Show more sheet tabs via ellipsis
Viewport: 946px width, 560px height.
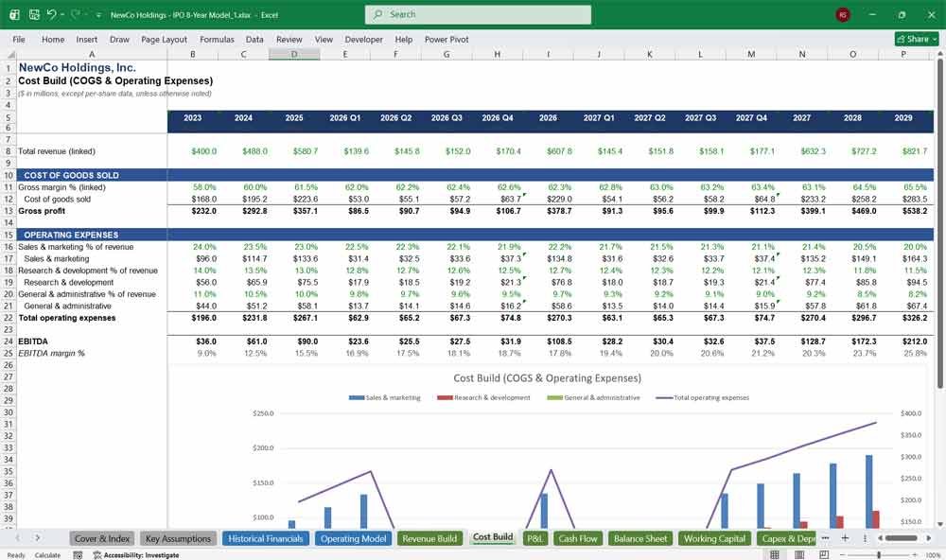825,537
